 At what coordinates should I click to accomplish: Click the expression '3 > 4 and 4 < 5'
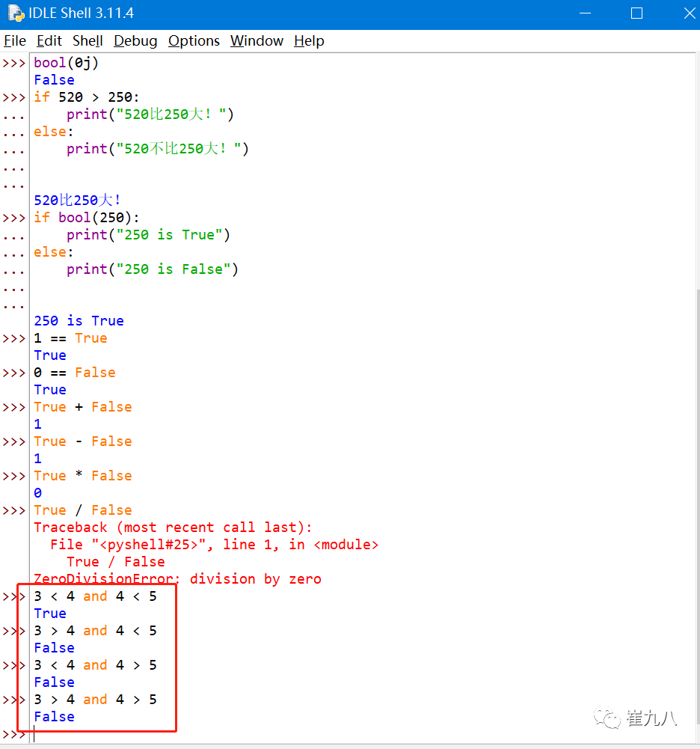[x=95, y=630]
